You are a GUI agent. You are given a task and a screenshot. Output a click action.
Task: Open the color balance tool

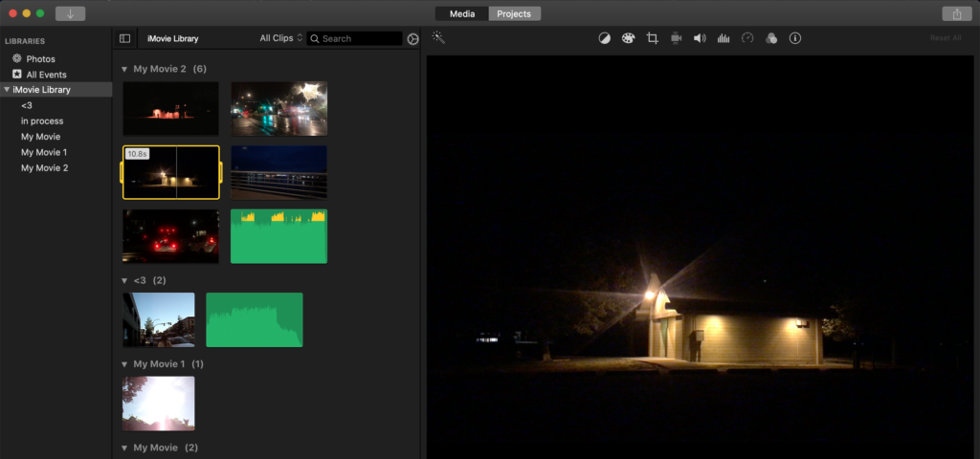point(604,38)
